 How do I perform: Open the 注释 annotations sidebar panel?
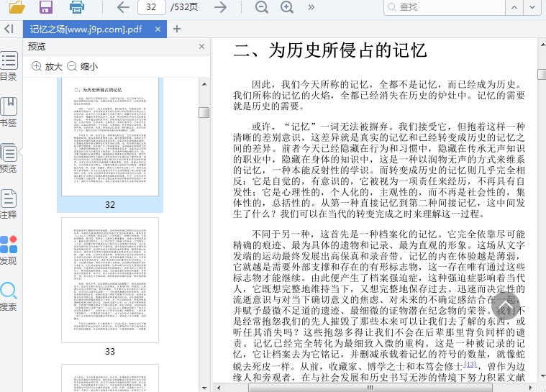[9, 204]
